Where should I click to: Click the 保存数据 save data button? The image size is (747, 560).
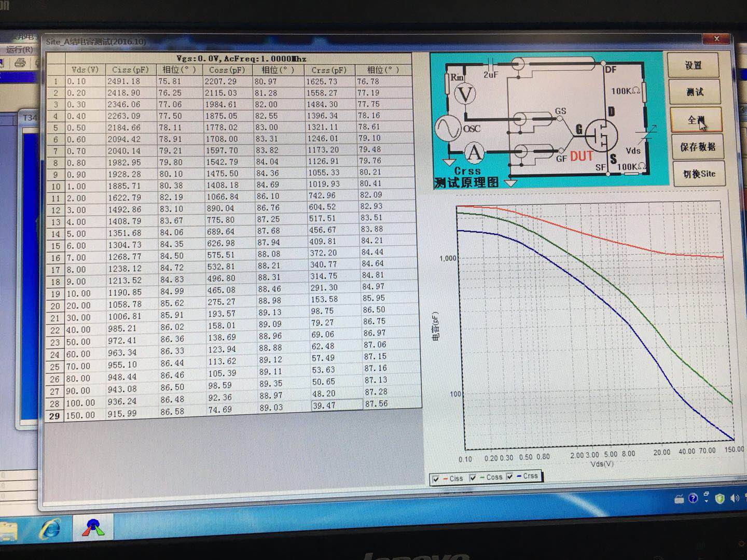point(697,147)
